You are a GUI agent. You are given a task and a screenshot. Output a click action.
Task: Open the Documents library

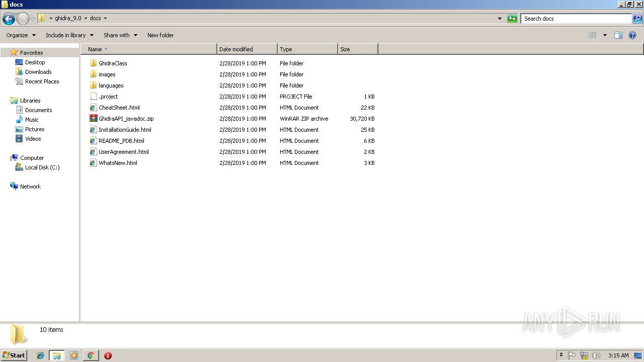[x=38, y=110]
